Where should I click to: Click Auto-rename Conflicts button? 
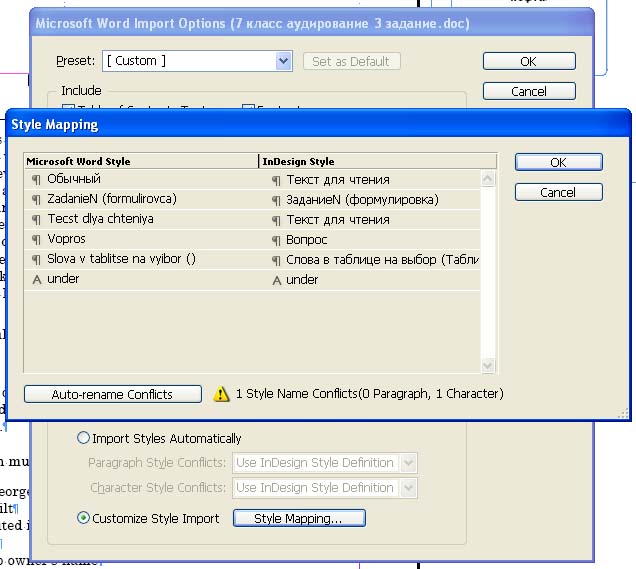point(113,394)
